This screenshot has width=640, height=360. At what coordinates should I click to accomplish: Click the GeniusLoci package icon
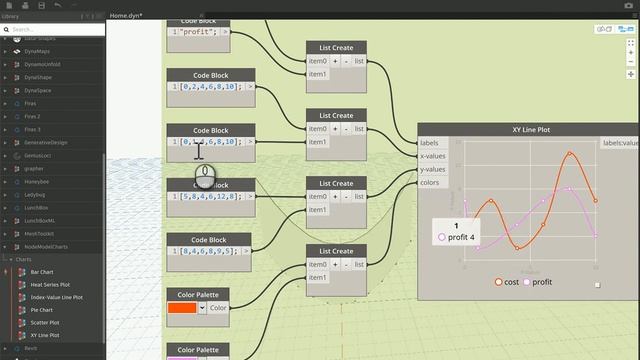(x=17, y=156)
